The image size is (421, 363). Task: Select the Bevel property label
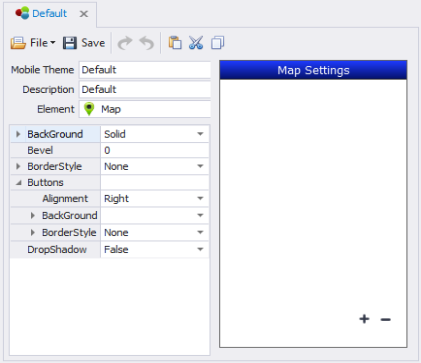(x=40, y=150)
